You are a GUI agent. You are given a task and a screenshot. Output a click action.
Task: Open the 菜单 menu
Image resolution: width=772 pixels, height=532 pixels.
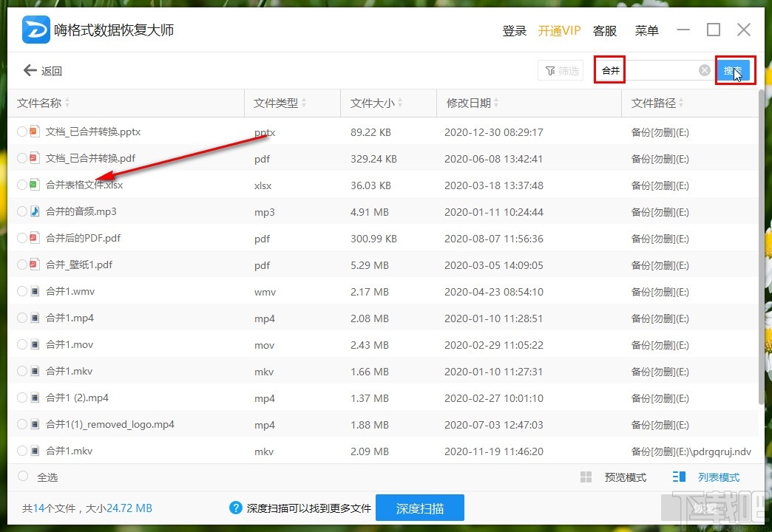pyautogui.click(x=646, y=30)
